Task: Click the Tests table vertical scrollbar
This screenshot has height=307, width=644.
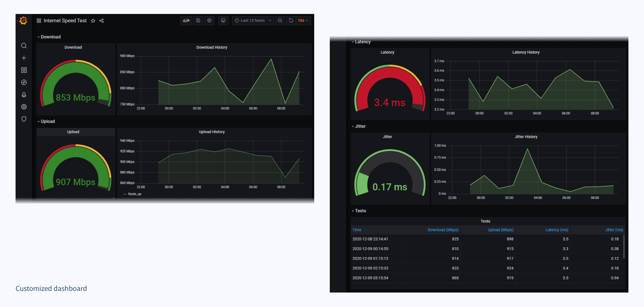Action: click(624, 246)
